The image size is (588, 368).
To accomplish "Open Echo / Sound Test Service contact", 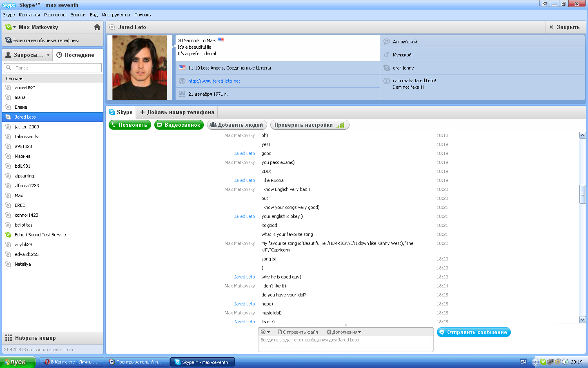I will point(53,235).
